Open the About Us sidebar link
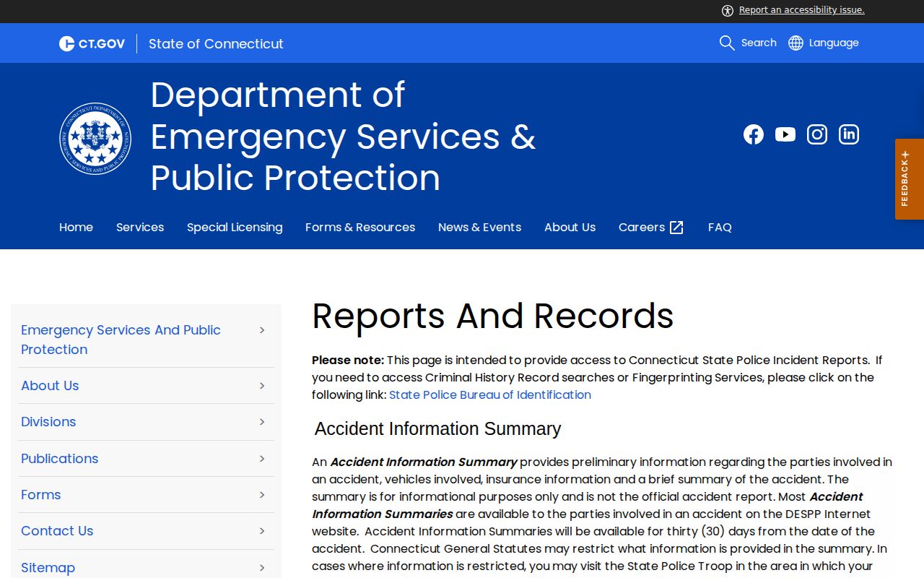The height and width of the screenshot is (578, 924). pos(50,386)
